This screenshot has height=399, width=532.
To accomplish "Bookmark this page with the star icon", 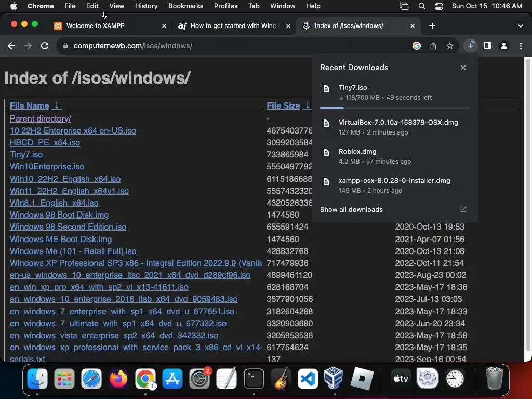I will (x=449, y=46).
